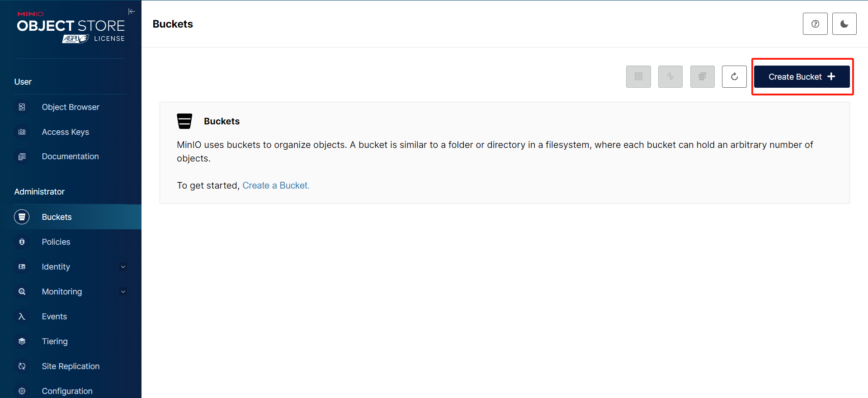
Task: Click the Configuration gear icon
Action: (22, 391)
